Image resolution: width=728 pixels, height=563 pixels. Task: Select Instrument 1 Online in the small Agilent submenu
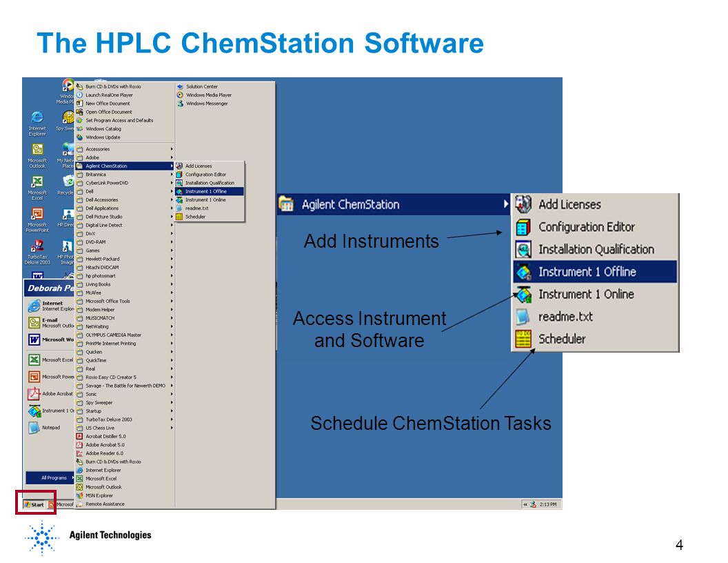click(x=210, y=200)
